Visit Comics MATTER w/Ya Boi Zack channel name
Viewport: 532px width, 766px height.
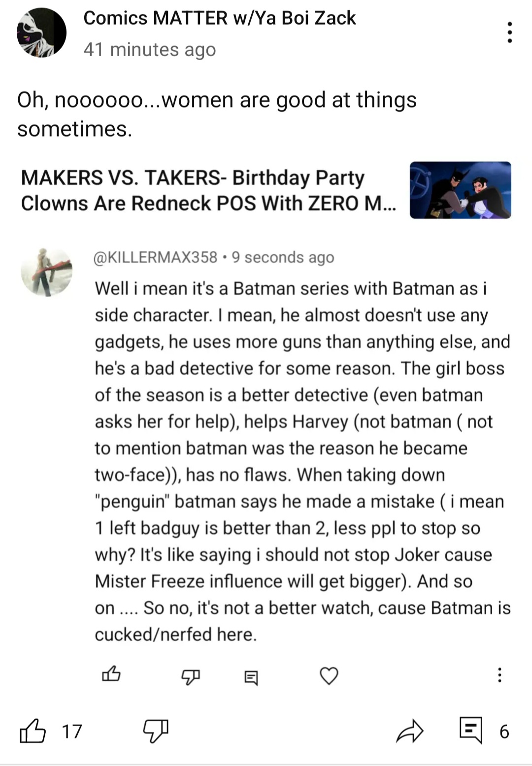220,18
